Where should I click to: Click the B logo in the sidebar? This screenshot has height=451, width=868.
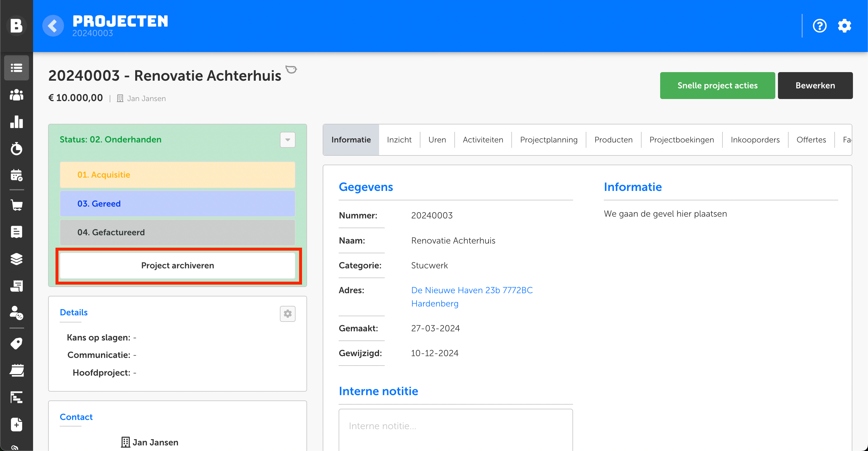click(x=16, y=26)
